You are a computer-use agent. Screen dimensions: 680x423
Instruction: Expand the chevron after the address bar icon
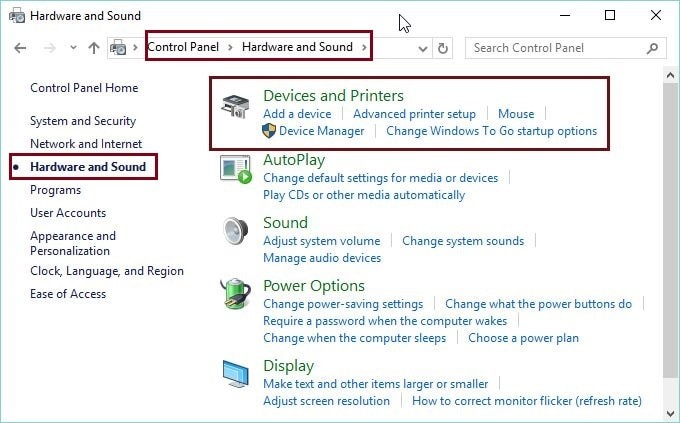pos(135,47)
